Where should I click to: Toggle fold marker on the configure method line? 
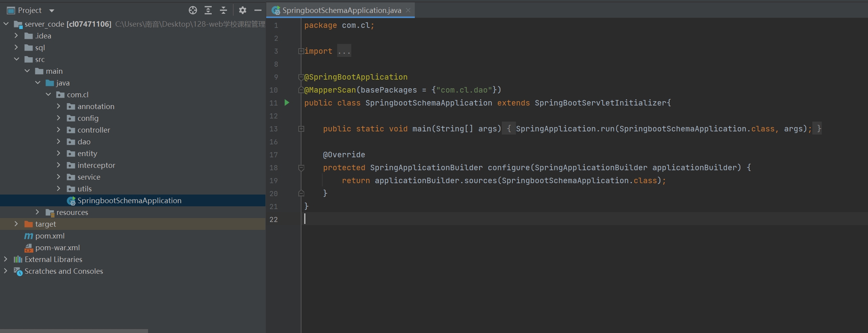click(x=301, y=168)
